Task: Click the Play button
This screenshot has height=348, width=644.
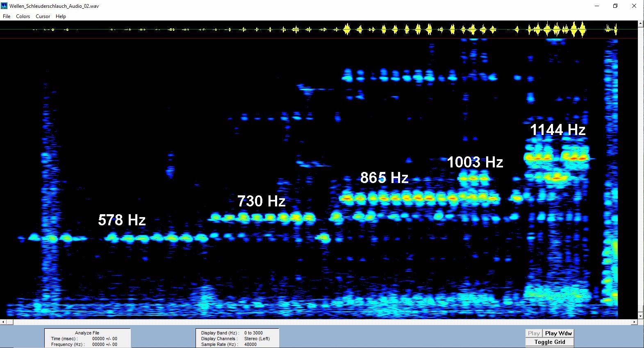Action: point(534,333)
